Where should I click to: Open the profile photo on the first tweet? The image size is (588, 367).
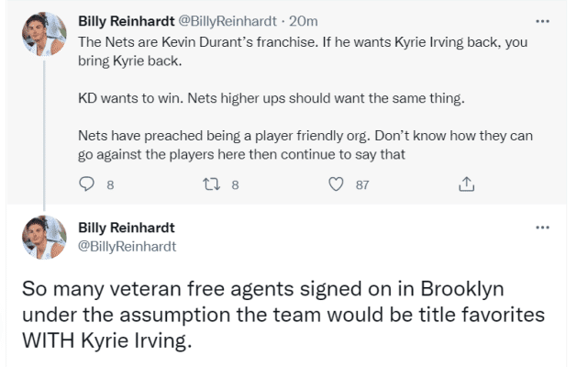44,34
